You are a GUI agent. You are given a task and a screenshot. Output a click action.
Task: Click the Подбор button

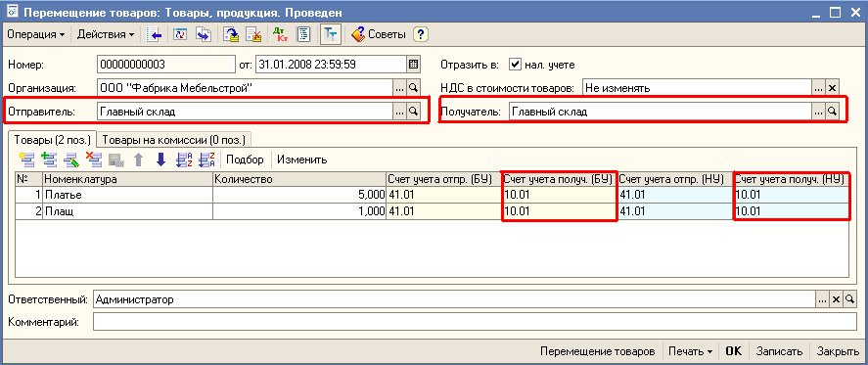click(246, 160)
